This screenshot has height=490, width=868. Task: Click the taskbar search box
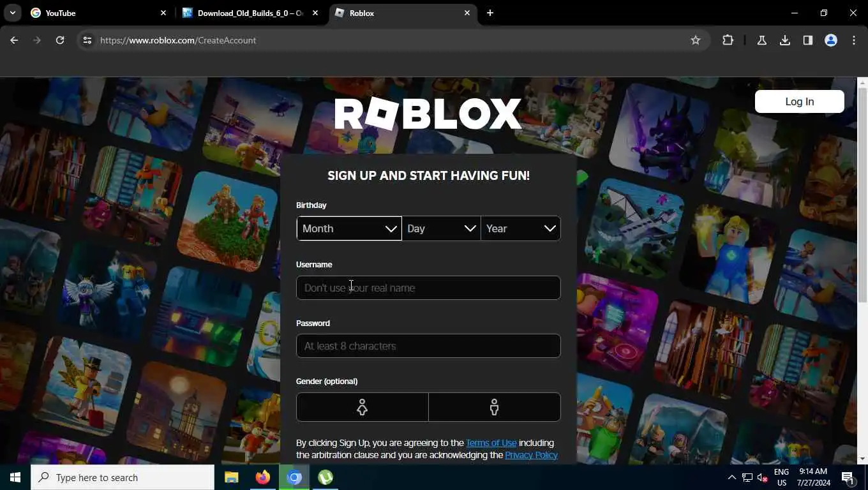click(123, 477)
